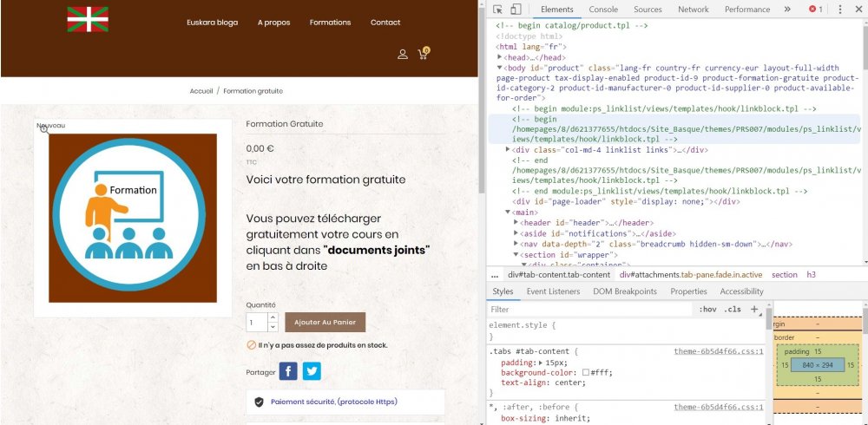Open the Accessibility tab
868x425 pixels.
[x=741, y=291]
